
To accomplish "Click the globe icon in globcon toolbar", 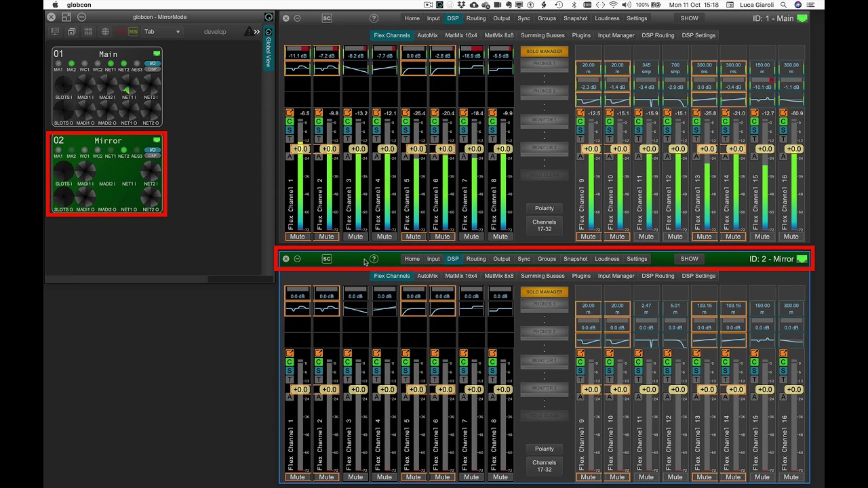I will click(105, 32).
